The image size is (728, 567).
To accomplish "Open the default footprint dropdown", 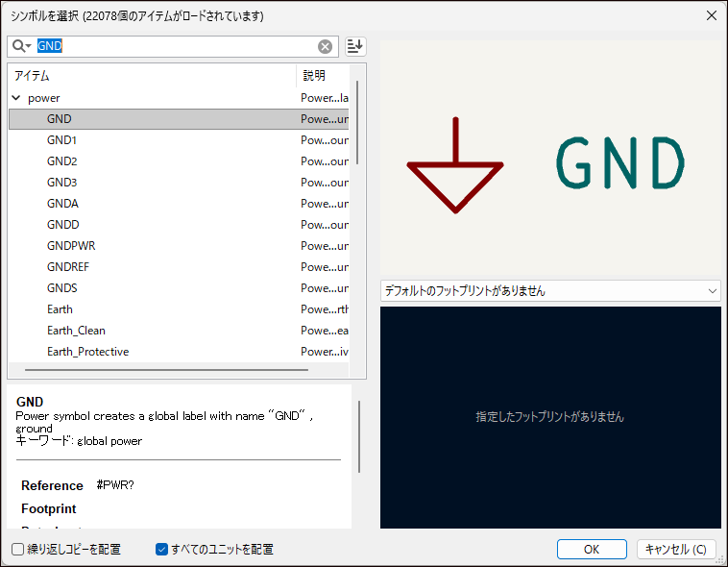I will point(550,290).
